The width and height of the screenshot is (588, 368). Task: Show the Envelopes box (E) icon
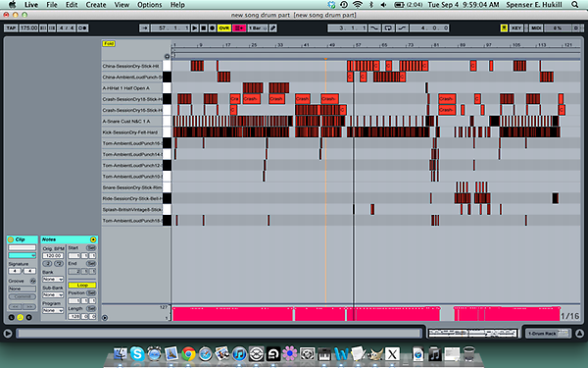pos(28,317)
